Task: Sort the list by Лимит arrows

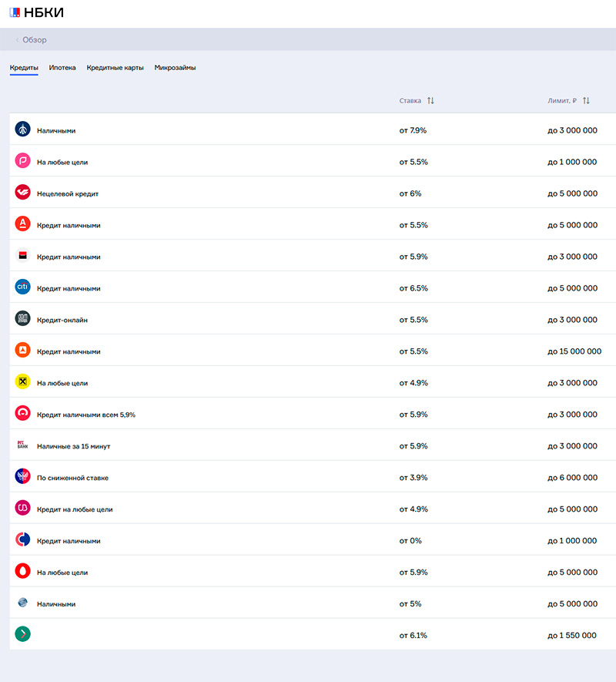Action: (586, 101)
